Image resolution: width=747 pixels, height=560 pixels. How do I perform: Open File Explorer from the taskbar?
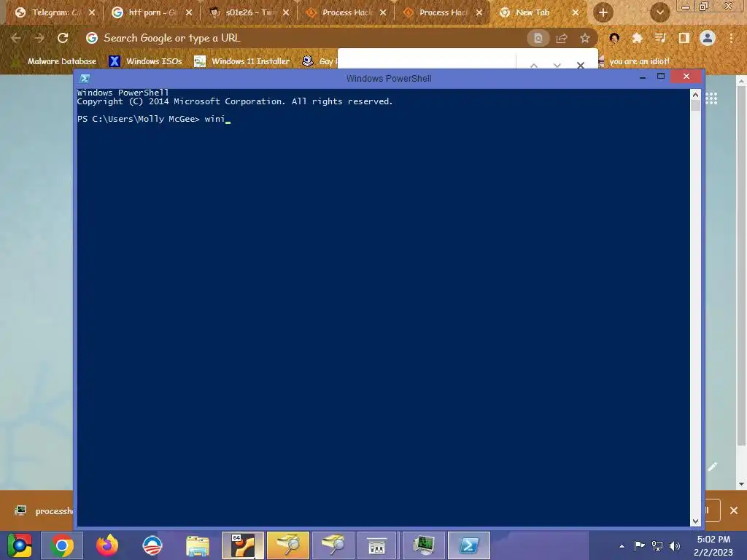pos(198,545)
